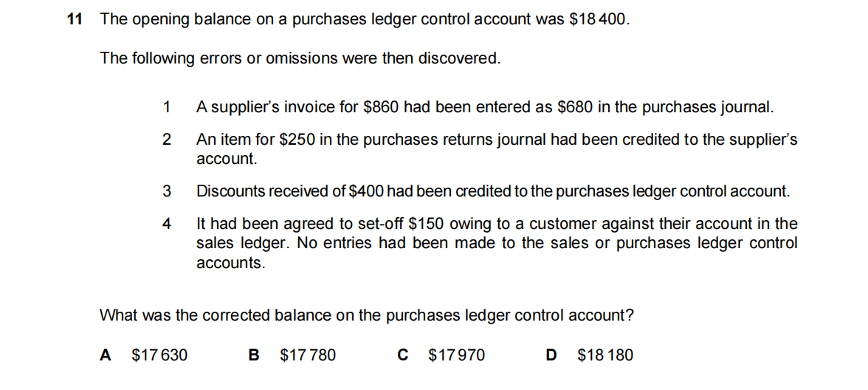
Task: Click list item number 4
Action: click(x=167, y=223)
